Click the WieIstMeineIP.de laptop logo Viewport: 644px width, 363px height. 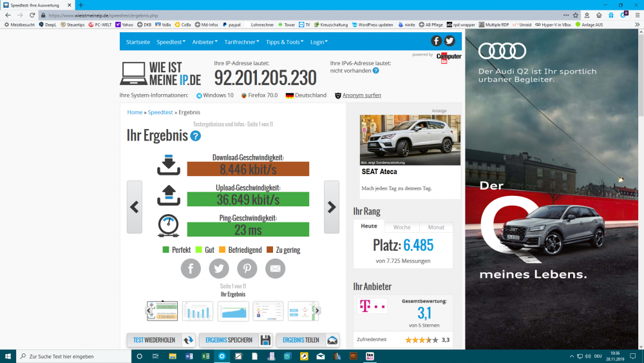point(160,74)
